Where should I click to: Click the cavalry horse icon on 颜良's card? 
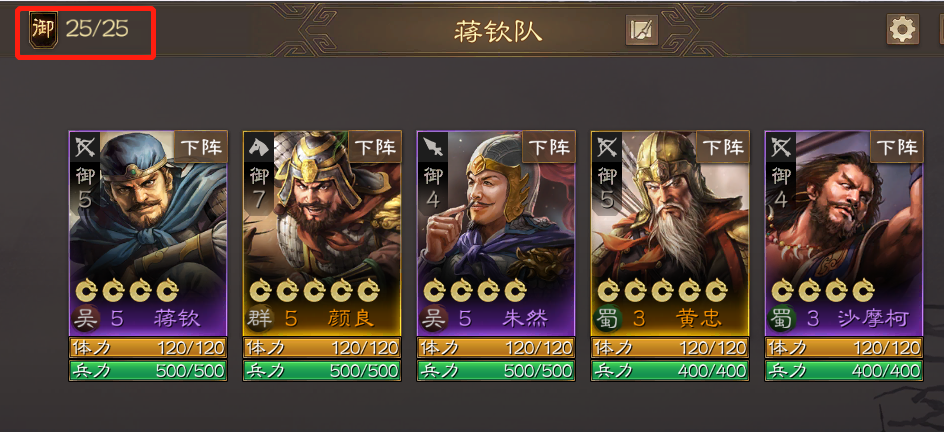[259, 147]
